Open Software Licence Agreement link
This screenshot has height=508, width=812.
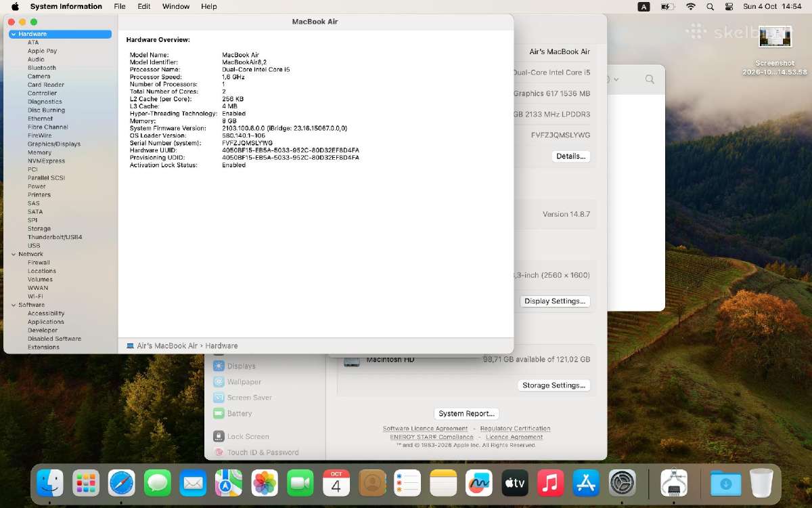[x=425, y=428]
